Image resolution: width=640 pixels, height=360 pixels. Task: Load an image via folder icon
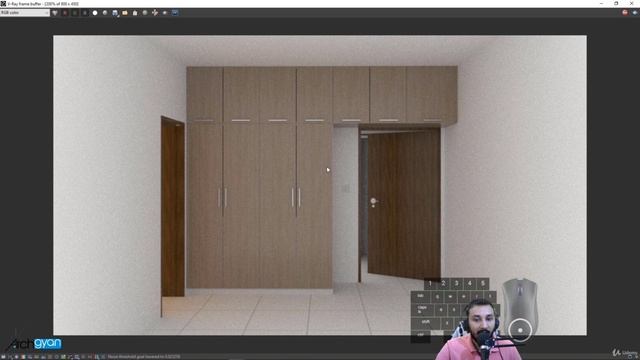point(125,13)
